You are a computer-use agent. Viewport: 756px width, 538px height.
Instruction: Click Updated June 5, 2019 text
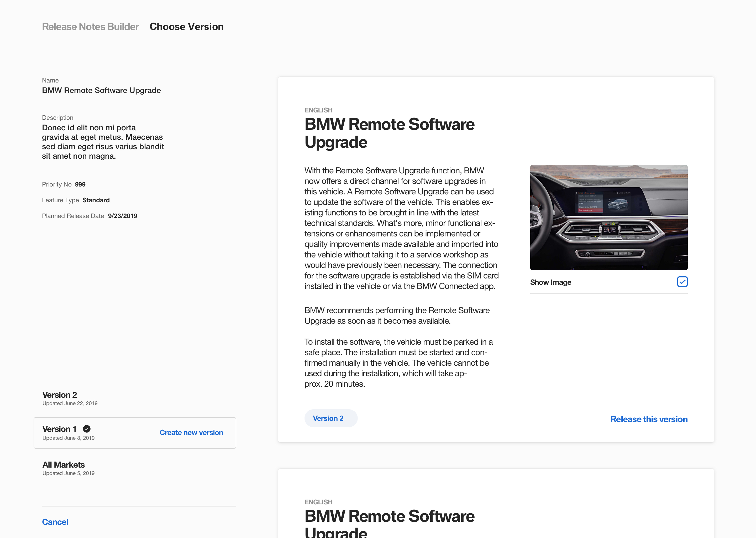[x=69, y=473]
